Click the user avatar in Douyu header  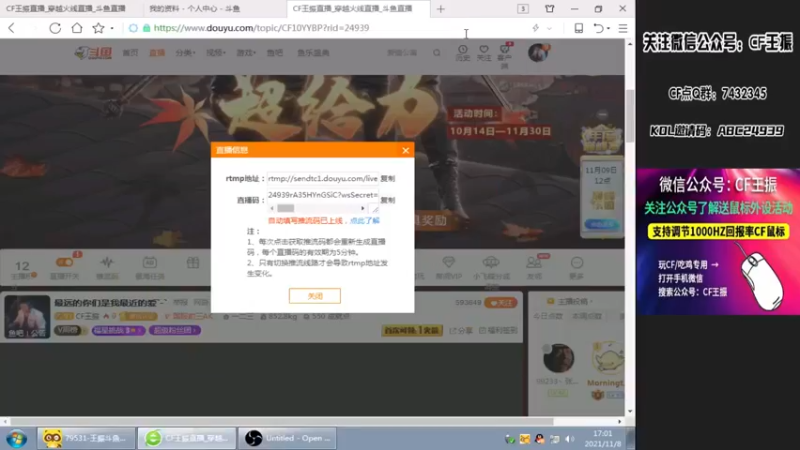[538, 53]
